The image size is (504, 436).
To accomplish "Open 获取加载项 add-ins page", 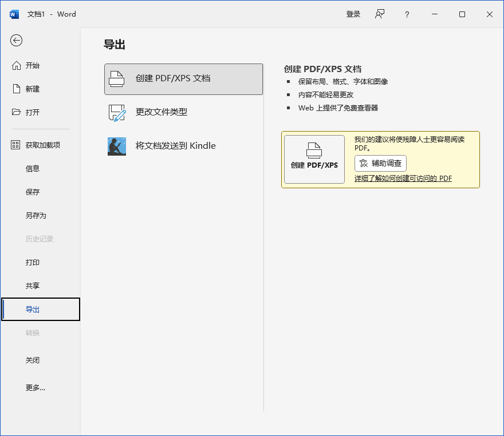I will (42, 145).
